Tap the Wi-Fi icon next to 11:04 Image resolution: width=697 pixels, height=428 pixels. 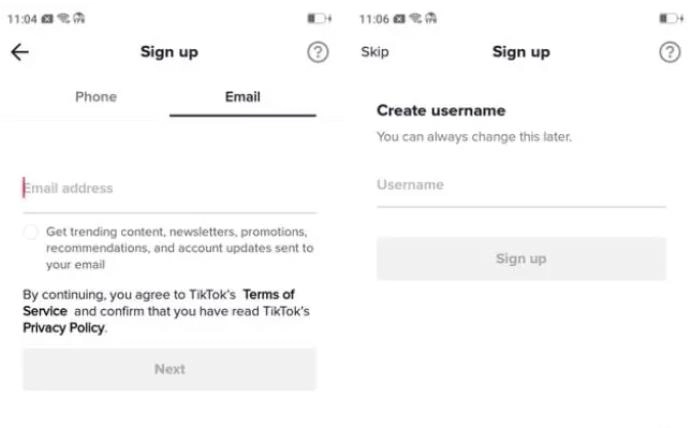(62, 19)
